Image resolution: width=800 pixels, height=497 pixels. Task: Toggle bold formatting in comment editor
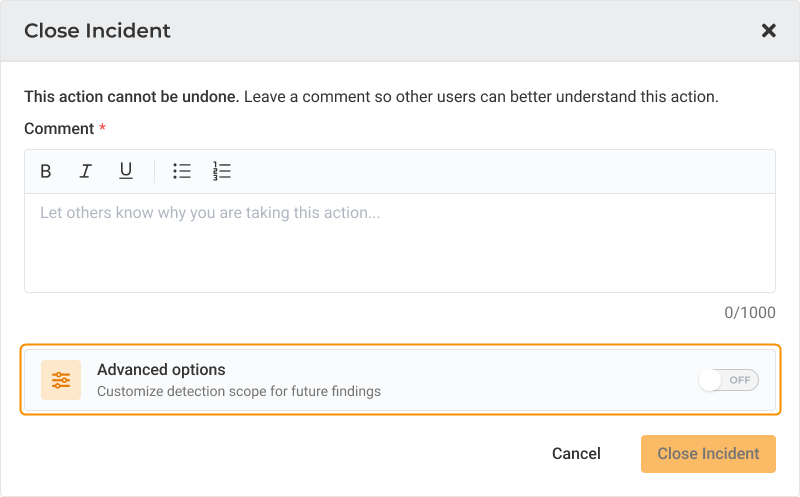[x=45, y=171]
